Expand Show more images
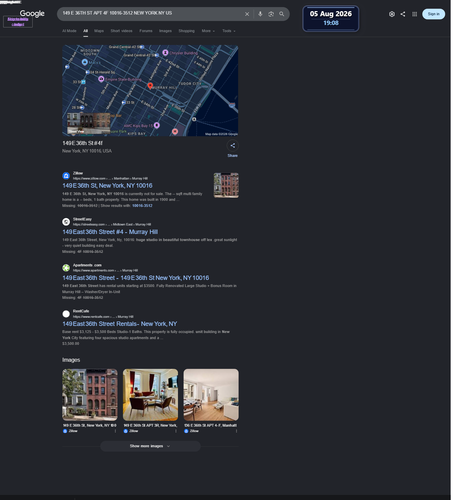 (x=150, y=446)
